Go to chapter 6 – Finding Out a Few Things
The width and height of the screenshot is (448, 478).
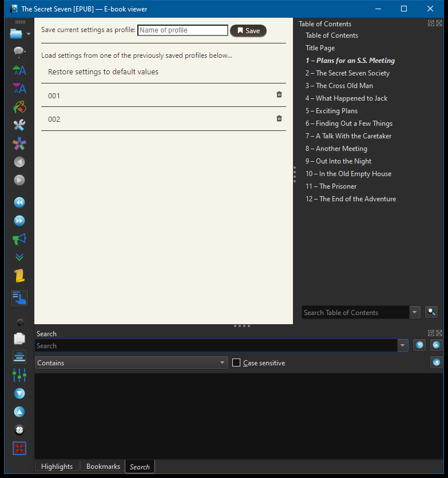[x=349, y=124]
